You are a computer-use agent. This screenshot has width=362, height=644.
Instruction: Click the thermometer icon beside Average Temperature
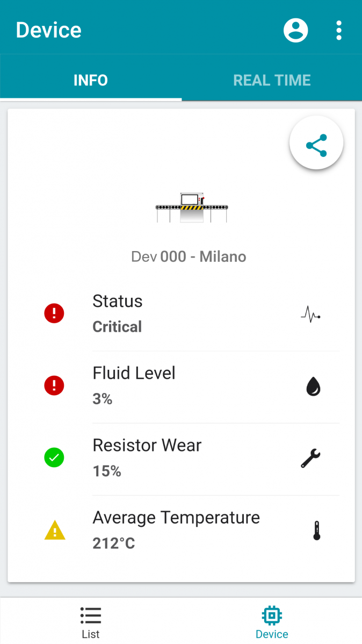[316, 531]
